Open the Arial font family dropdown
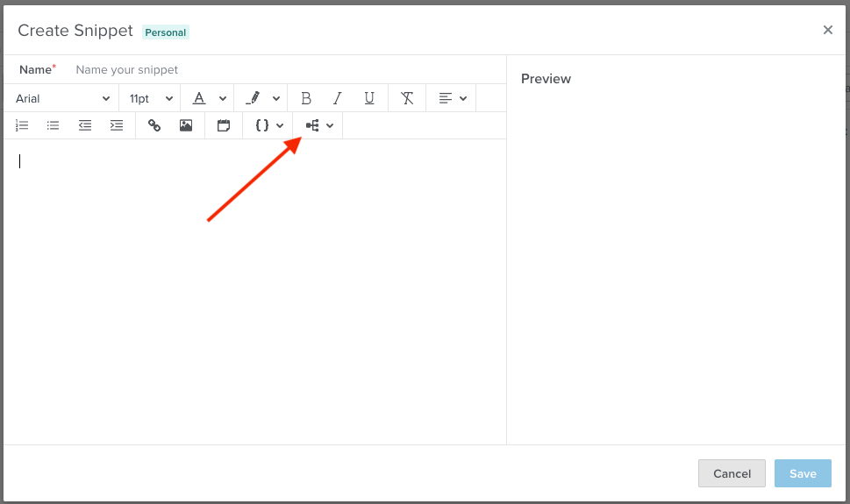This screenshot has width=850, height=504. click(61, 98)
